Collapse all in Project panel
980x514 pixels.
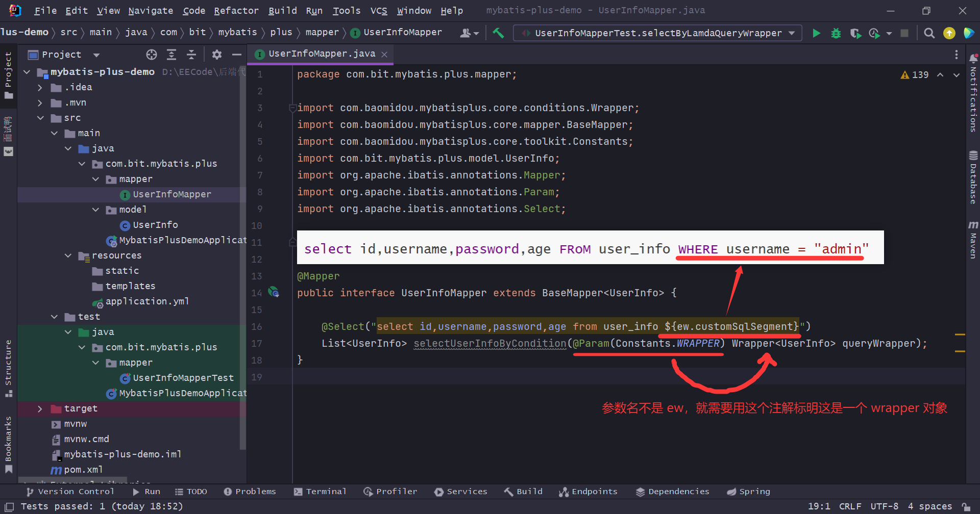(191, 55)
